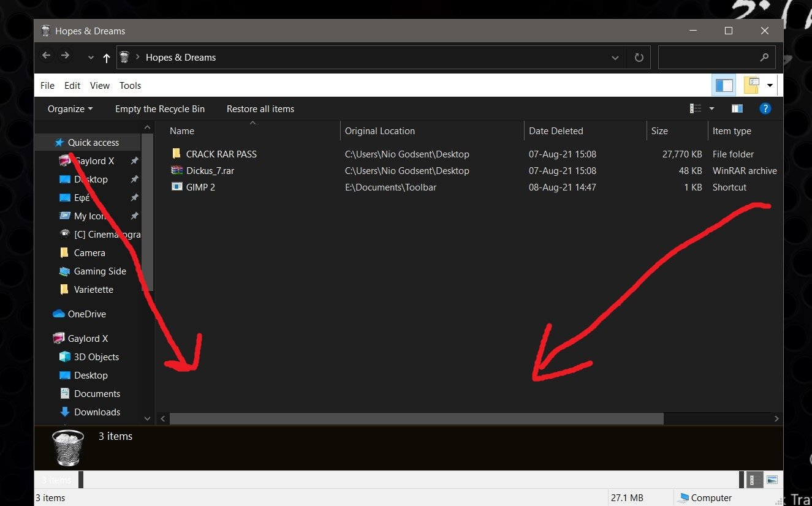Click the WinRAR icon for Dickus_7.rar
Viewport: 812px width, 506px height.
point(176,170)
